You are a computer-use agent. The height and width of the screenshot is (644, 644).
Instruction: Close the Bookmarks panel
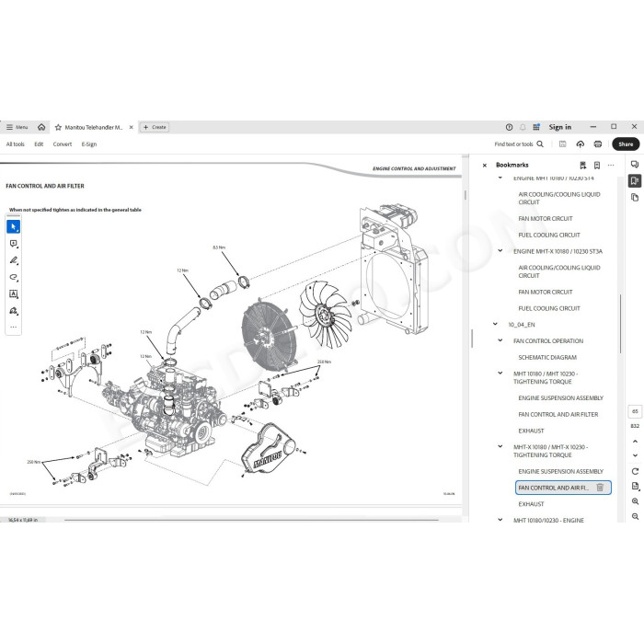(485, 165)
